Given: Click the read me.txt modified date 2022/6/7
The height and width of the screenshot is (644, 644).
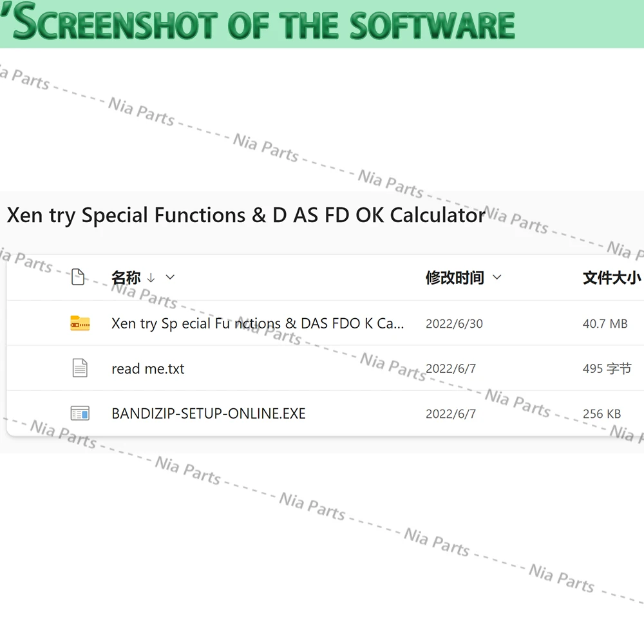Looking at the screenshot, I should pos(451,368).
